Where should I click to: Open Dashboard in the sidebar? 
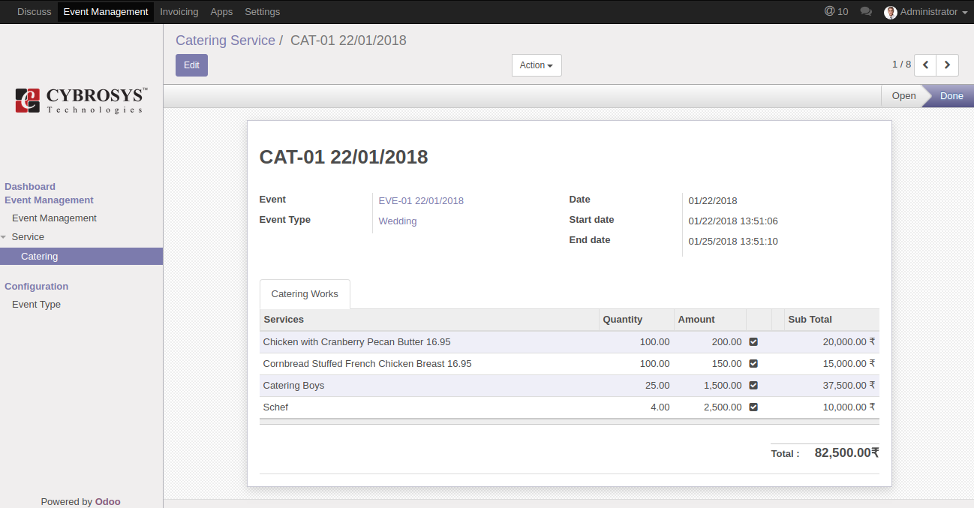tap(30, 186)
